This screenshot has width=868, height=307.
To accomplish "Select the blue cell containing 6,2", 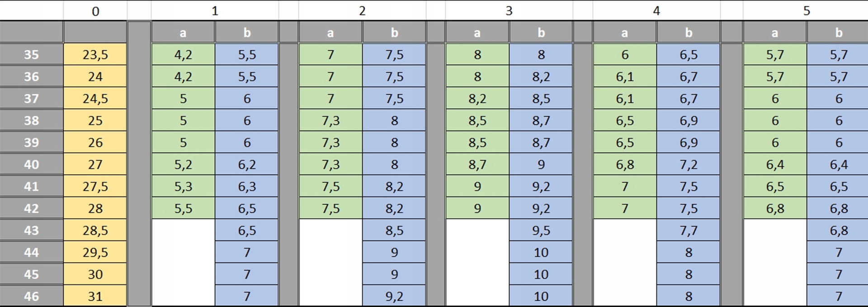I will 247,164.
